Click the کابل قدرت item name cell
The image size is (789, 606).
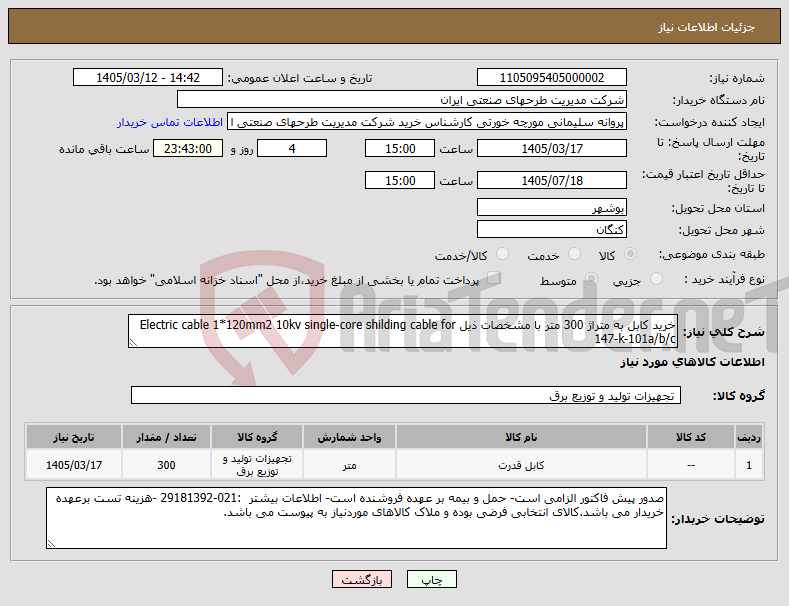tap(521, 465)
